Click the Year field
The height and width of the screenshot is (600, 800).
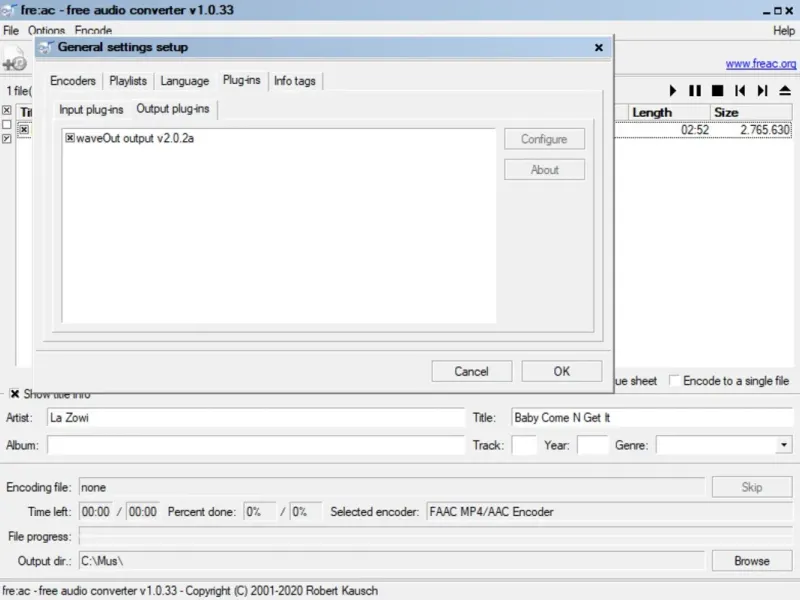click(x=592, y=445)
